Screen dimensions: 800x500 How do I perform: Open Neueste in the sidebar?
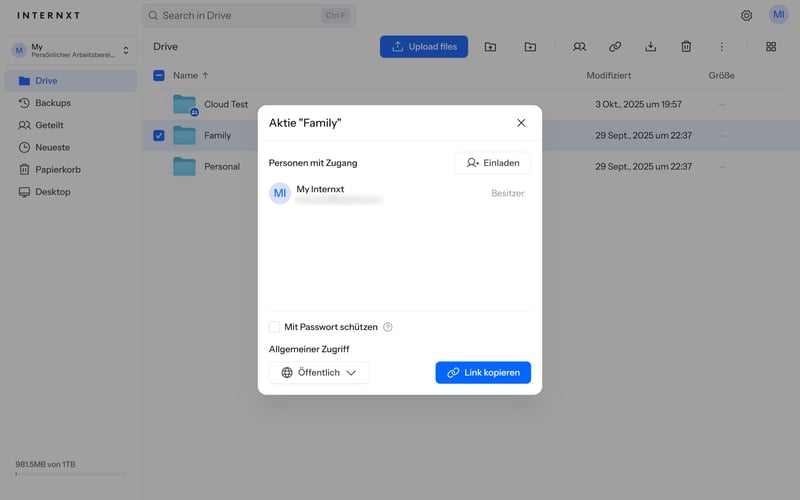tap(71, 147)
